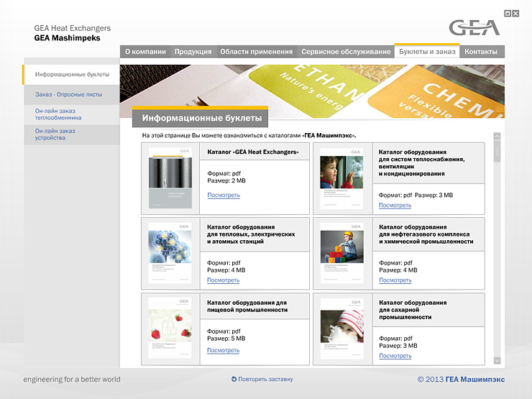
Task: Open the О компании tab
Action: click(x=145, y=52)
